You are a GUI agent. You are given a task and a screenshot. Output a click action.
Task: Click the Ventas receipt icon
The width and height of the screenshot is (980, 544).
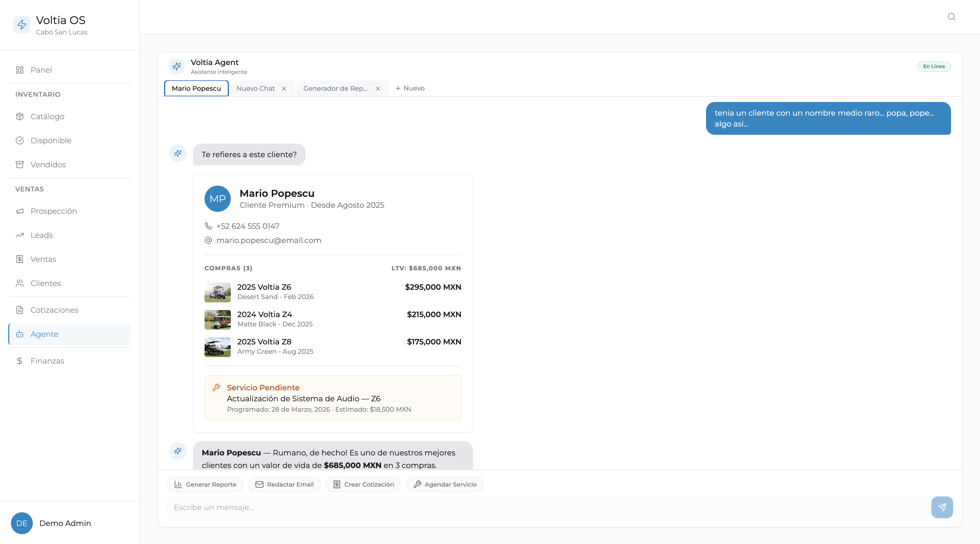coord(20,259)
